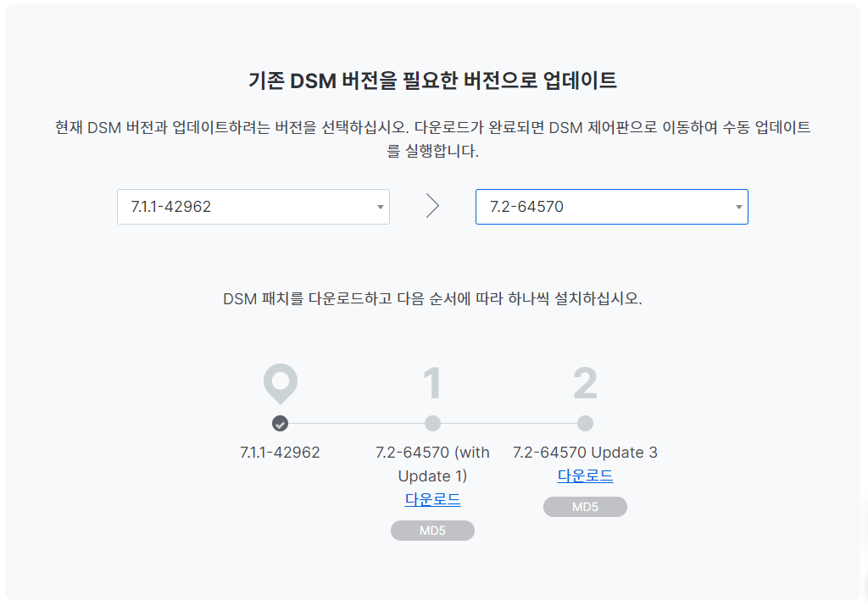The height and width of the screenshot is (606, 868).
Task: Select the timeline node under step 2
Action: pyautogui.click(x=585, y=424)
